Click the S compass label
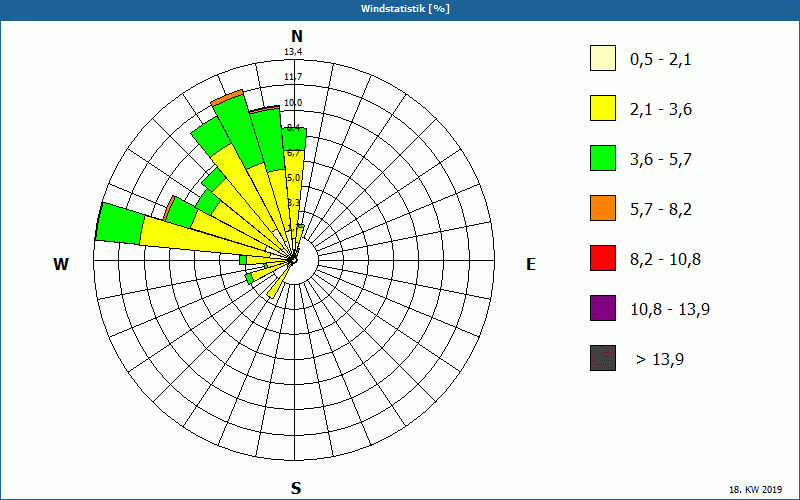The height and width of the screenshot is (500, 800). click(x=296, y=488)
